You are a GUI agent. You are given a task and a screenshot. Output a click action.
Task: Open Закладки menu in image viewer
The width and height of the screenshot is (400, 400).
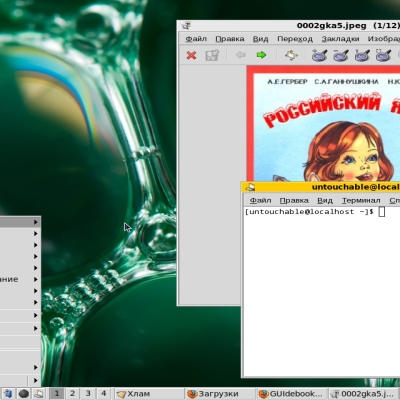[x=340, y=39]
